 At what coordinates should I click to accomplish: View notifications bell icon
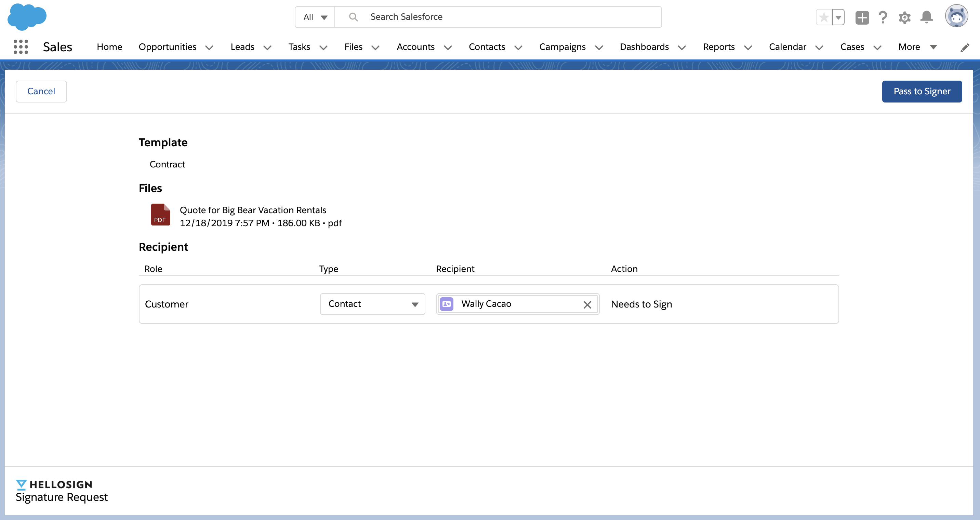(x=926, y=17)
